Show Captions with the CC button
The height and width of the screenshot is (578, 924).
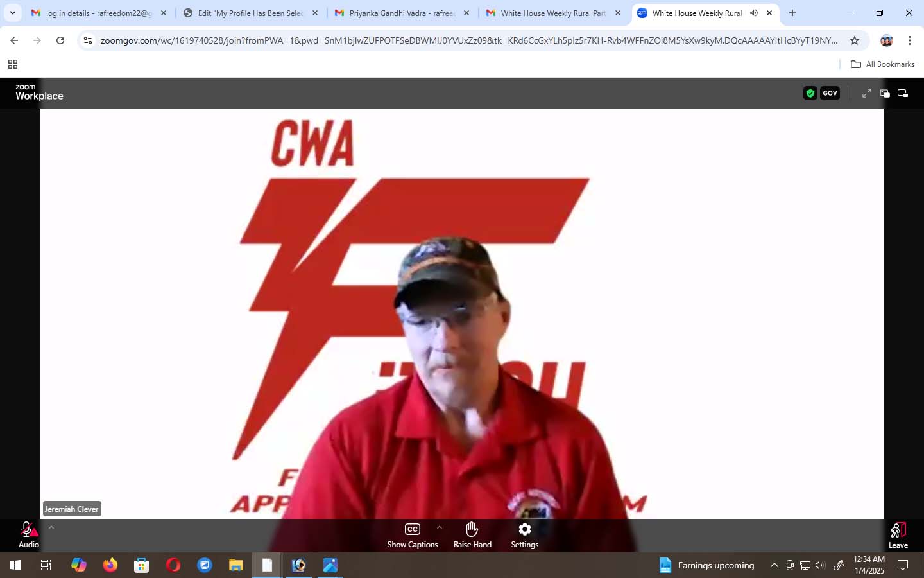click(x=413, y=534)
